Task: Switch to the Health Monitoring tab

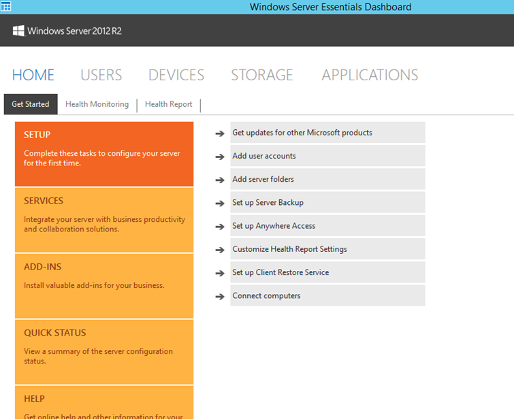Action: pos(97,104)
